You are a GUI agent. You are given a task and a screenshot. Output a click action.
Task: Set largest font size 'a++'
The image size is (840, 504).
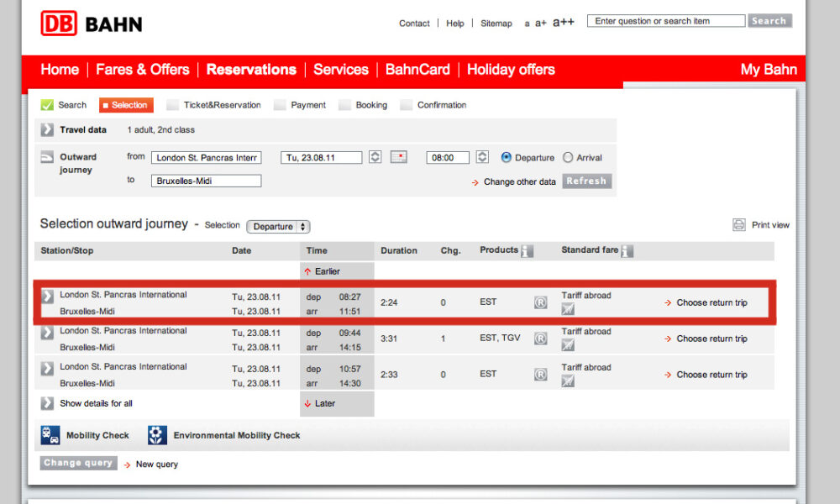564,22
